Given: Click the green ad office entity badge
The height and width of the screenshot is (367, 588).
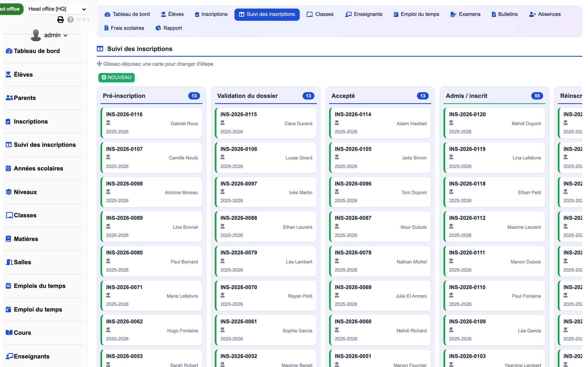Looking at the screenshot, I should (x=11, y=9).
